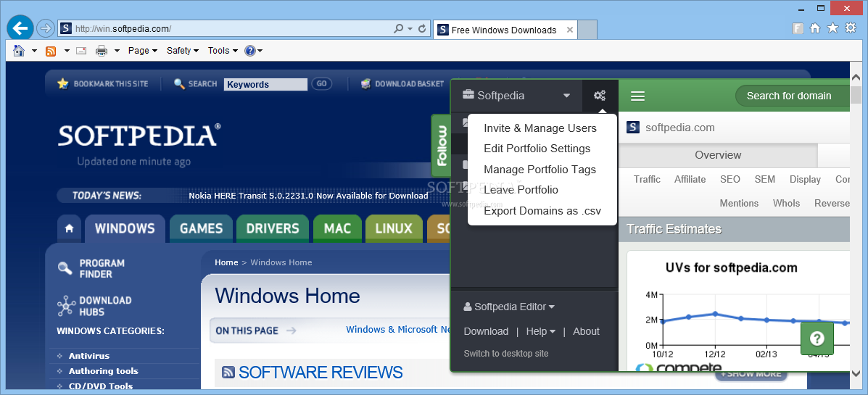The image size is (868, 395).
Task: Open the WhoIs sub-tab
Action: pos(787,203)
